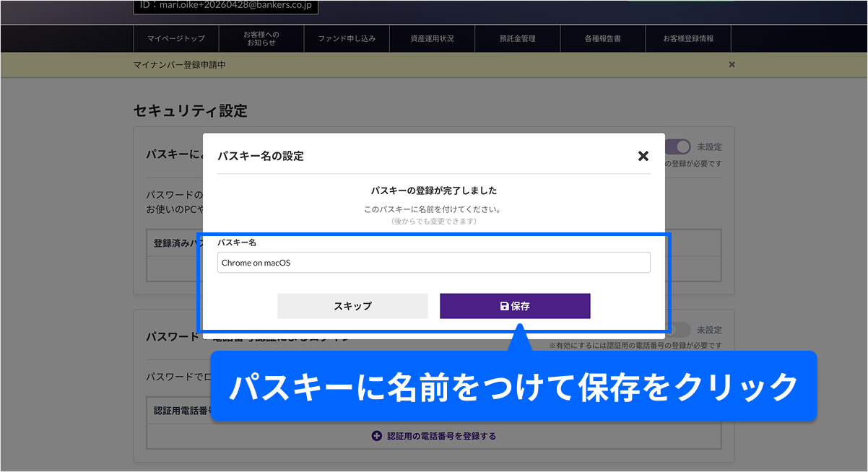Click the パスキー名の設定 dialog title

click(x=261, y=156)
